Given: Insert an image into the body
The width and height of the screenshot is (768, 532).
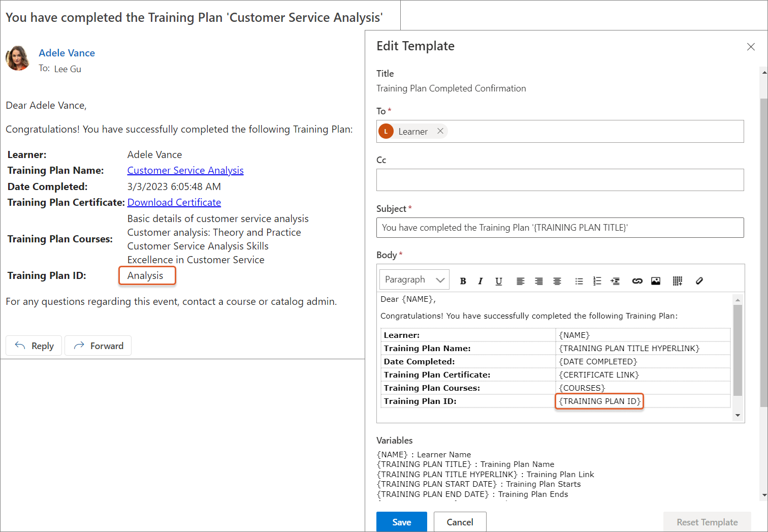Looking at the screenshot, I should tap(656, 281).
